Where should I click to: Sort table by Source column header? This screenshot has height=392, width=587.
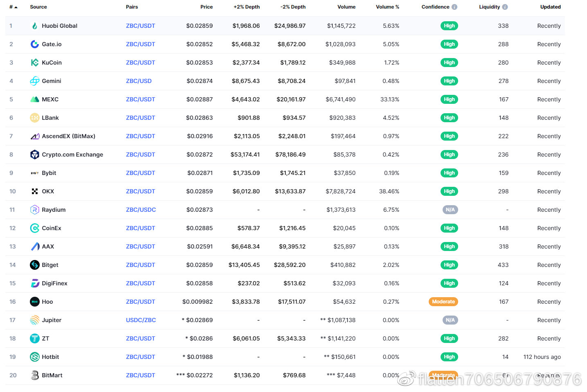(x=38, y=7)
